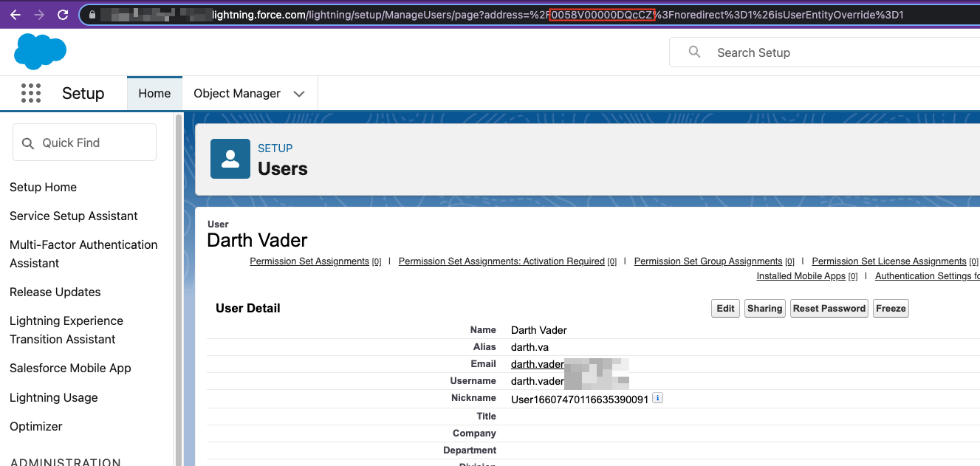Open Lightning Usage in sidebar
Viewport: 980px width, 466px height.
click(53, 397)
